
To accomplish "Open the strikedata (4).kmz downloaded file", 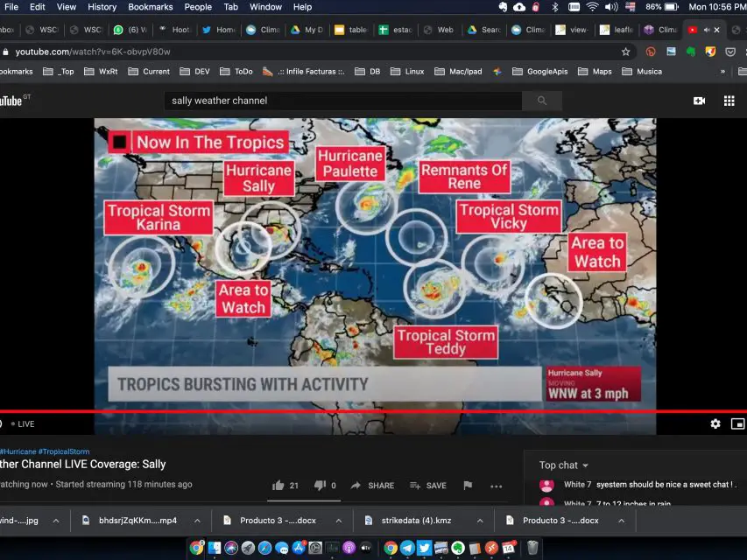I will click(x=416, y=521).
